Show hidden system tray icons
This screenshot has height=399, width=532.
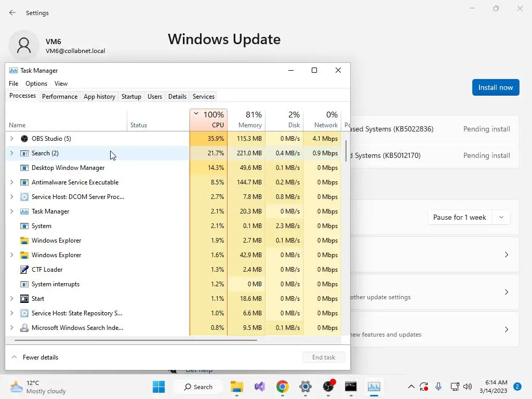(411, 387)
